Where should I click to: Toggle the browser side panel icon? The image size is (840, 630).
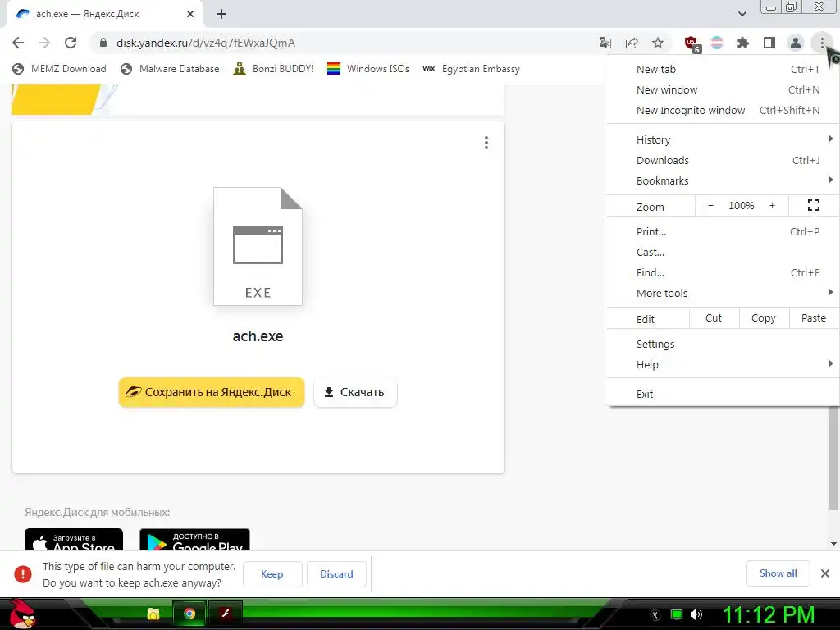[x=769, y=43]
